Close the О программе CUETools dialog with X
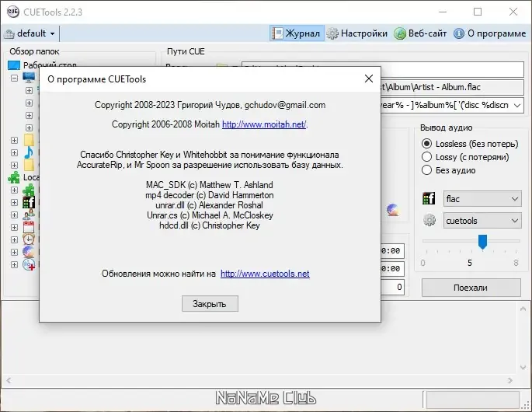The height and width of the screenshot is (412, 532). click(369, 79)
